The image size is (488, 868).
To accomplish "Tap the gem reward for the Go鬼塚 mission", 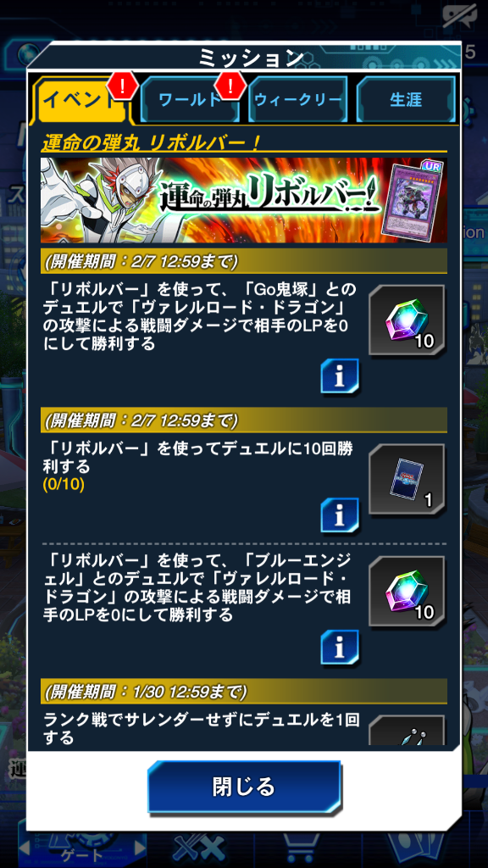I will 407,322.
